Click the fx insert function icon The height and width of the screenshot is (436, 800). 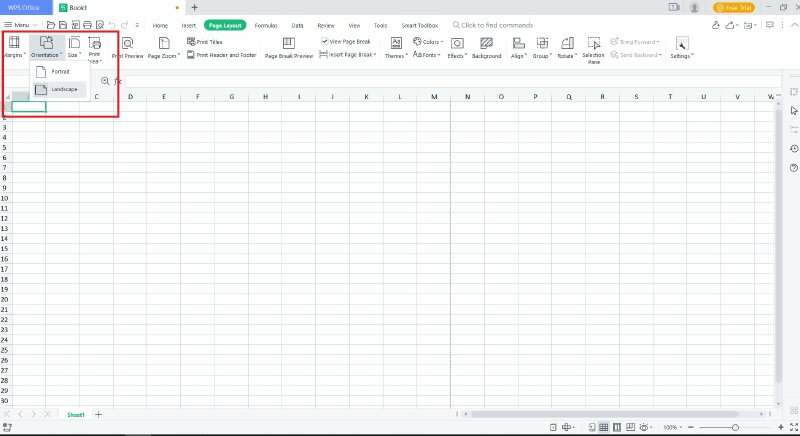118,81
